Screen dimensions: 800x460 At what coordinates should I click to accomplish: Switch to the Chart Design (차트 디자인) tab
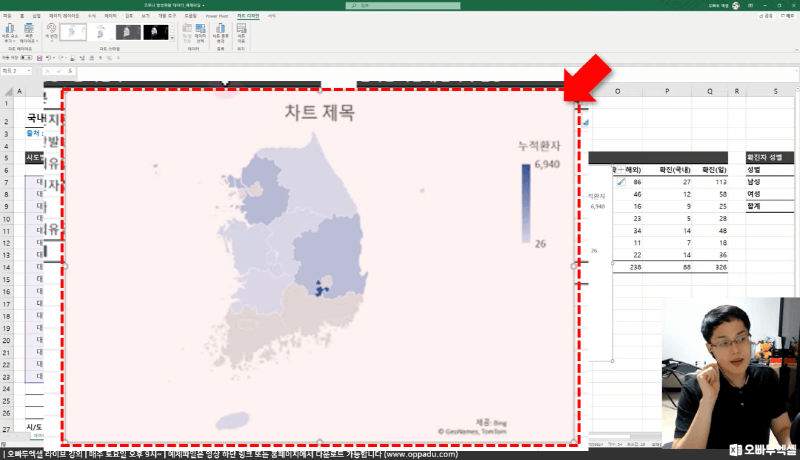[x=248, y=16]
